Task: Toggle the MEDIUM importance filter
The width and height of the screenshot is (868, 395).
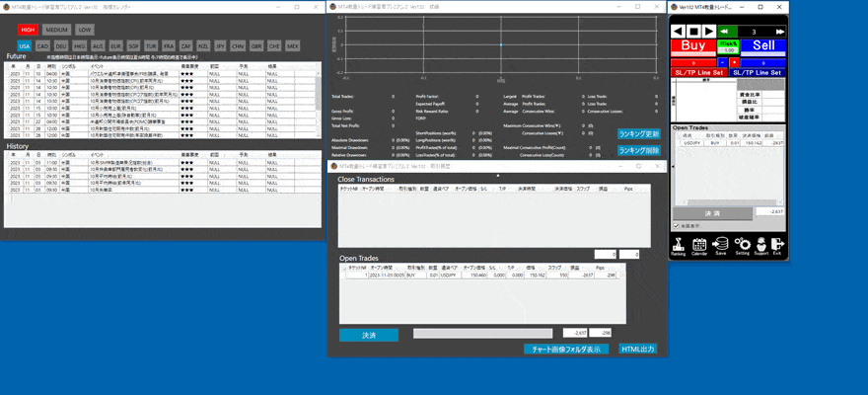Action: click(56, 30)
